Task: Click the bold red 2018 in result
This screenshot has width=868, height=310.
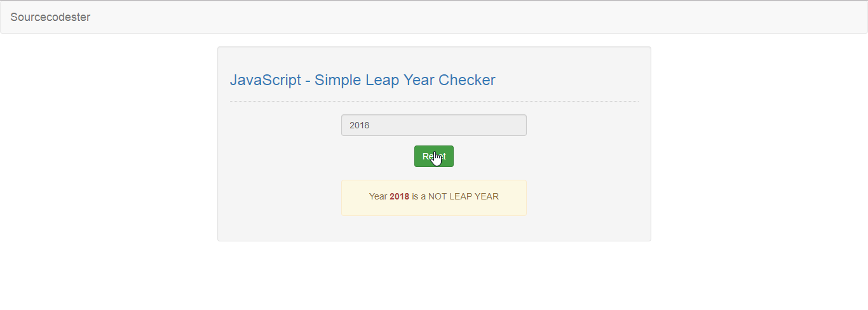Action: [x=400, y=196]
